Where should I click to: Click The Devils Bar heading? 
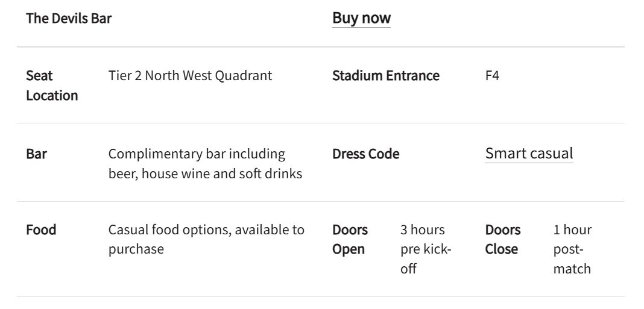tap(69, 18)
